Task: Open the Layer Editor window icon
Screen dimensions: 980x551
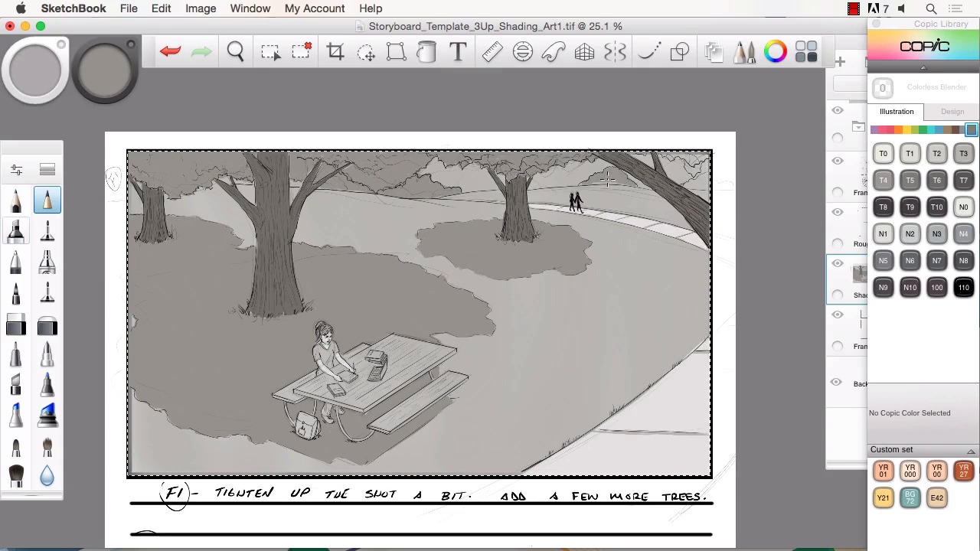Action: [714, 51]
